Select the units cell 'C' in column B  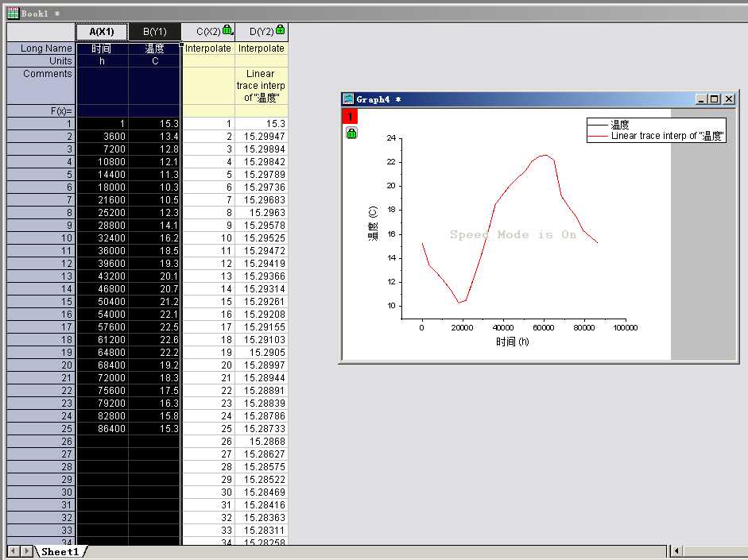pos(154,61)
